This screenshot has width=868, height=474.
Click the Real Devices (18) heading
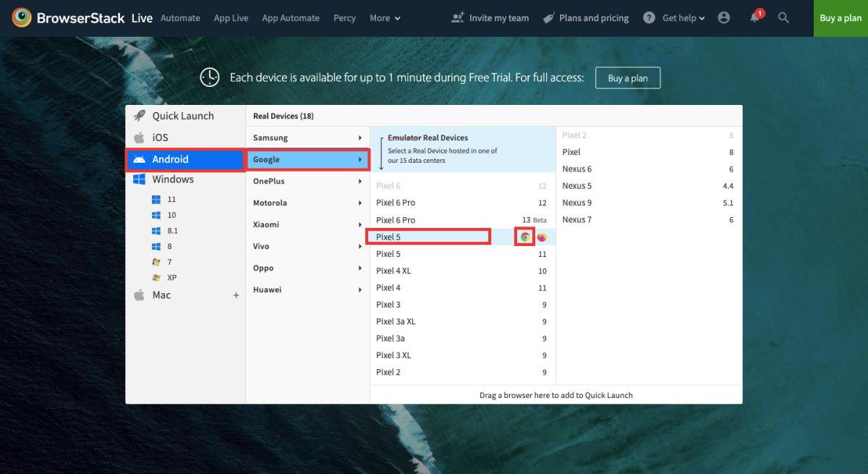tap(284, 116)
